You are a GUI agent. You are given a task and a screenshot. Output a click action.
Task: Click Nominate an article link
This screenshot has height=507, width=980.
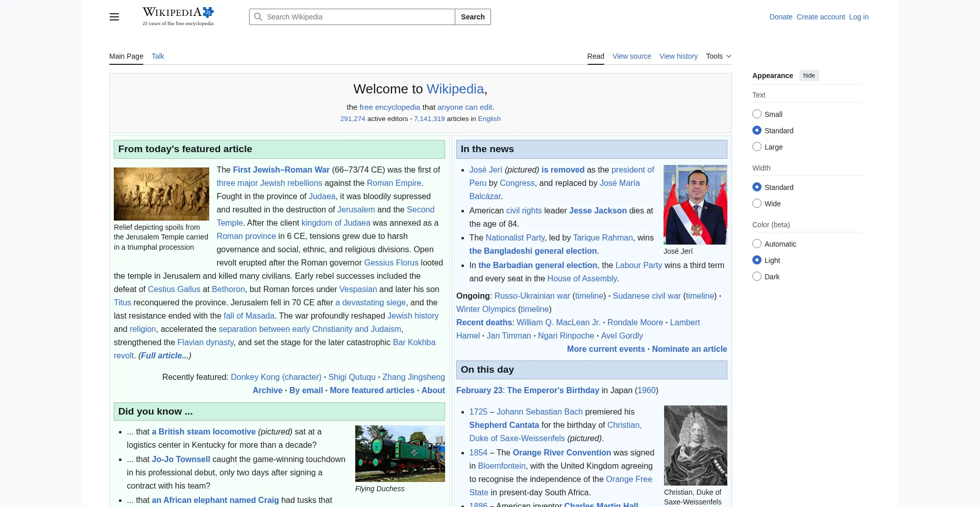pos(690,349)
